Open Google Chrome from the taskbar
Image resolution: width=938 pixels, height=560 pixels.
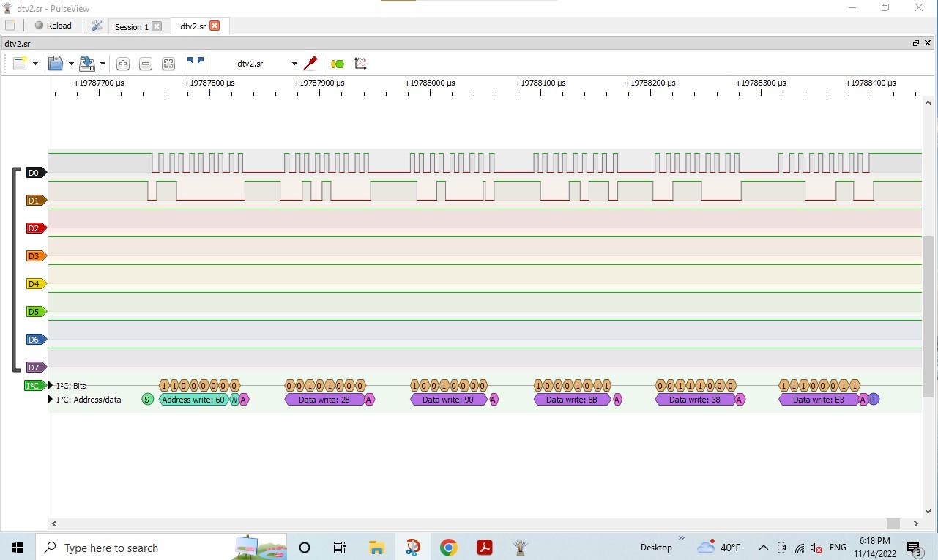point(448,548)
